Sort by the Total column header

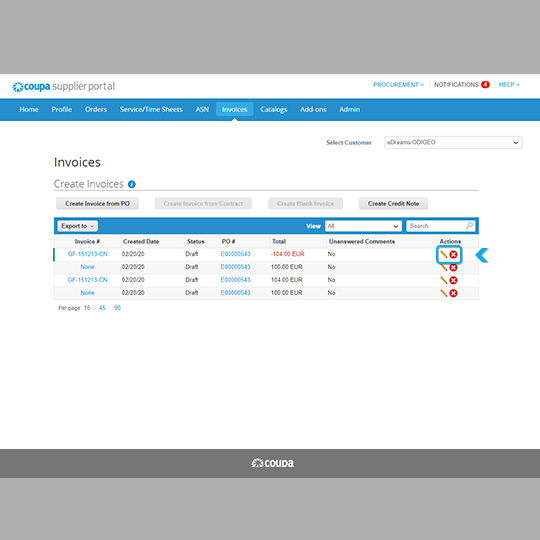click(x=279, y=241)
